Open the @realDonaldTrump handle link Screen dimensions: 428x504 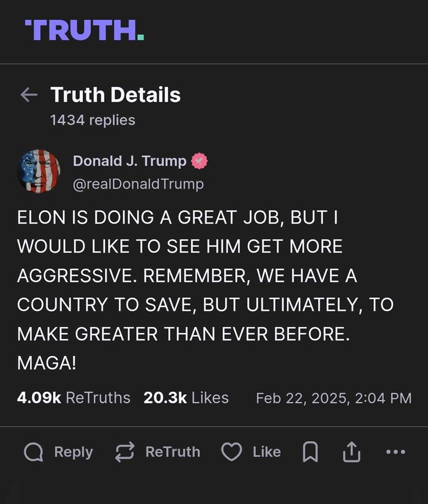point(138,184)
